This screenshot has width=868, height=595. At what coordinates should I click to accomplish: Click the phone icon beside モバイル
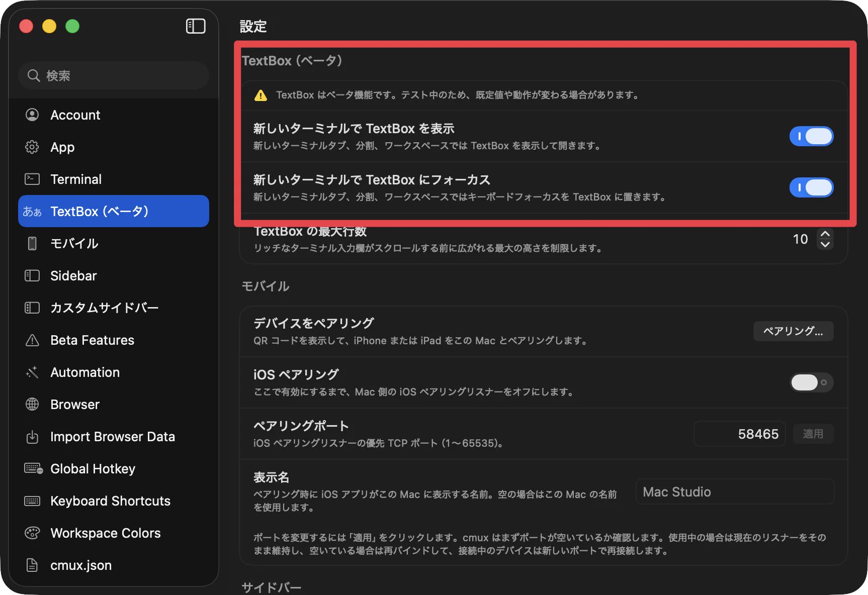click(32, 243)
